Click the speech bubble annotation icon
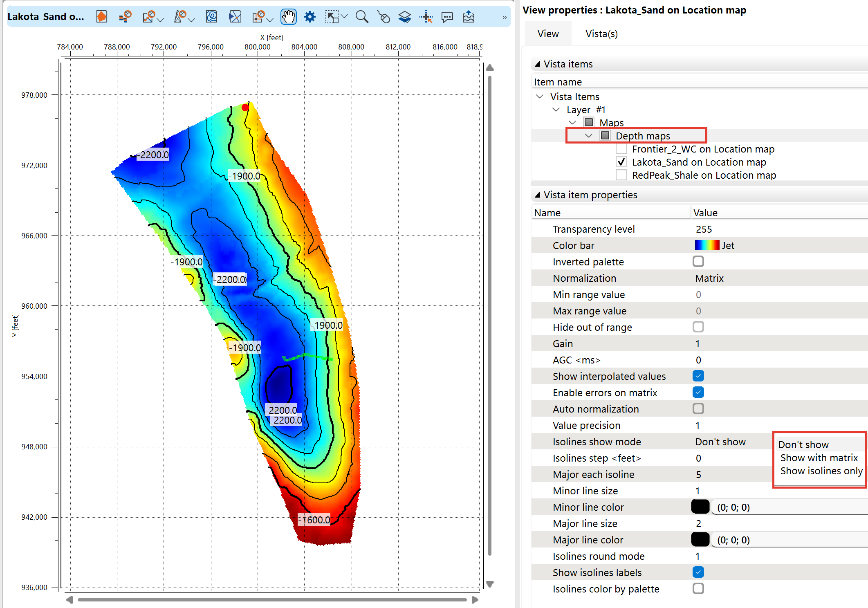868x608 pixels. [447, 17]
